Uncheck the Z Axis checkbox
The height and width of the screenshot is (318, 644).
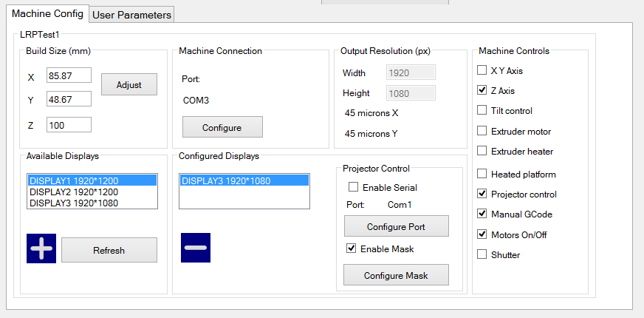pos(482,91)
